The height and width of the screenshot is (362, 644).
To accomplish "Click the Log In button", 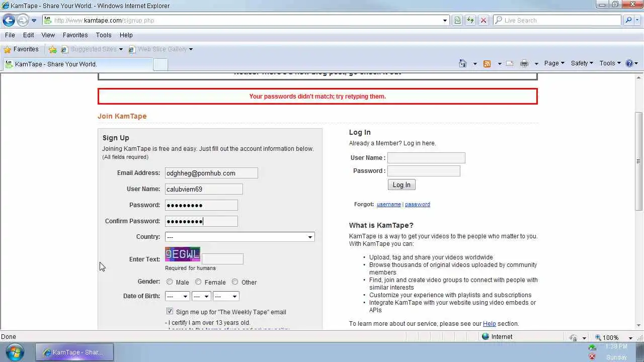I will 401,185.
